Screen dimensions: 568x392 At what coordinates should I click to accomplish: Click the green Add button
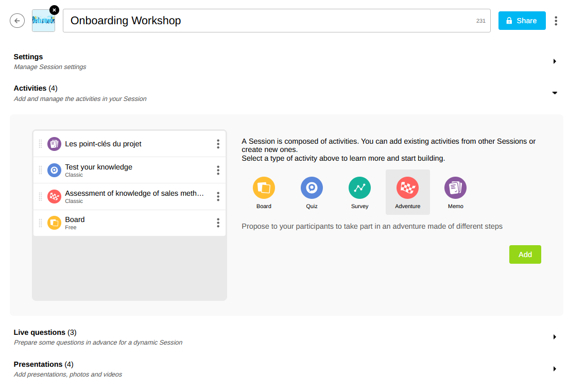click(x=525, y=254)
